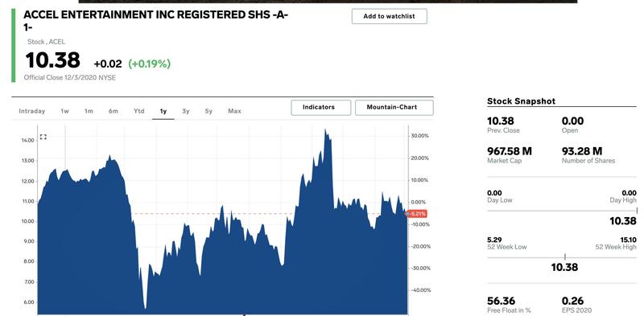Click the Day Low/High range indicator
This screenshot has width=644, height=316.
[x=636, y=211]
